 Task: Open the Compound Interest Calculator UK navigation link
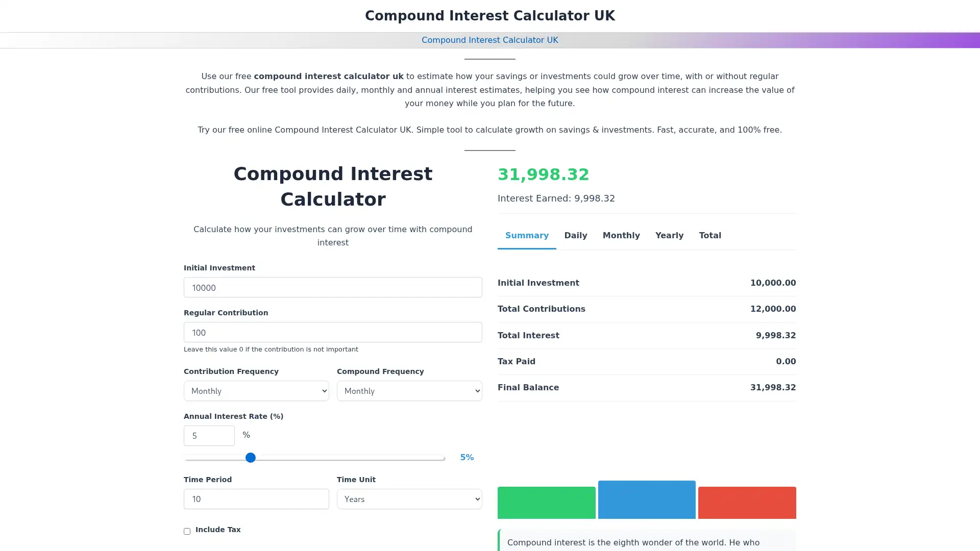(x=489, y=40)
